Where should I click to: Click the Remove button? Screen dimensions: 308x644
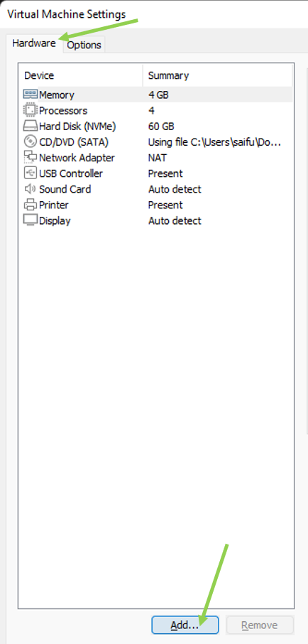click(x=260, y=625)
